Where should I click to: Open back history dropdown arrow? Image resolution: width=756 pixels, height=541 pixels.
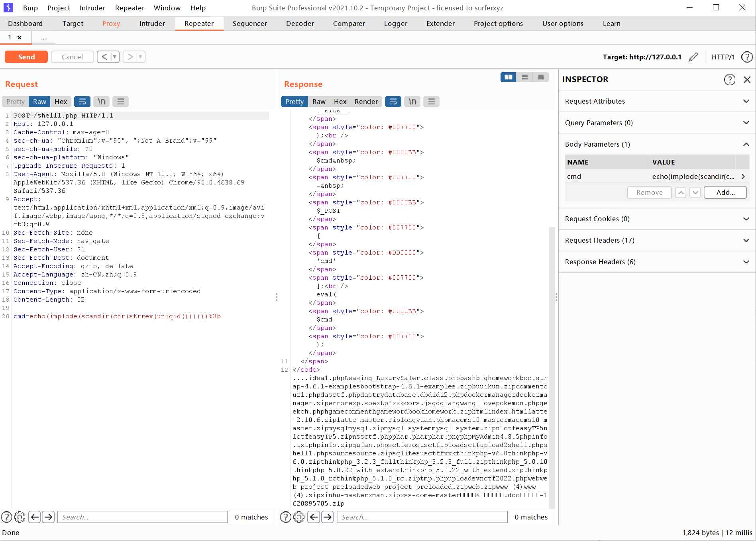coord(115,57)
